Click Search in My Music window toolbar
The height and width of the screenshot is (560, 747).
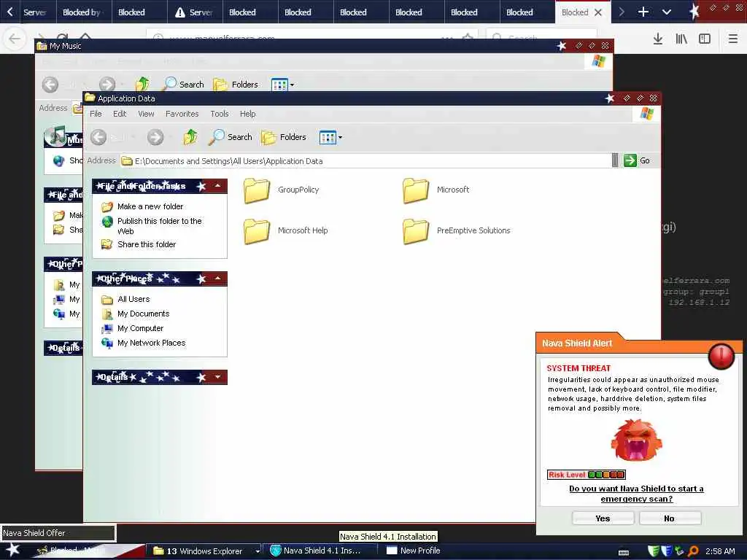[x=183, y=85]
